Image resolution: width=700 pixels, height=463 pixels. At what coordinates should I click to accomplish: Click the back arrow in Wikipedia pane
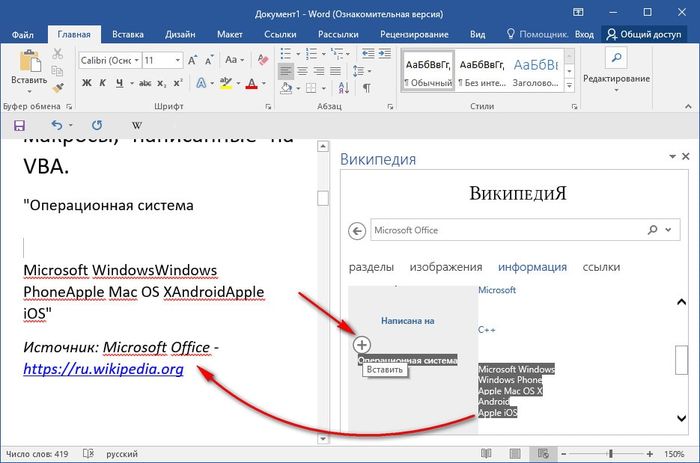(355, 230)
